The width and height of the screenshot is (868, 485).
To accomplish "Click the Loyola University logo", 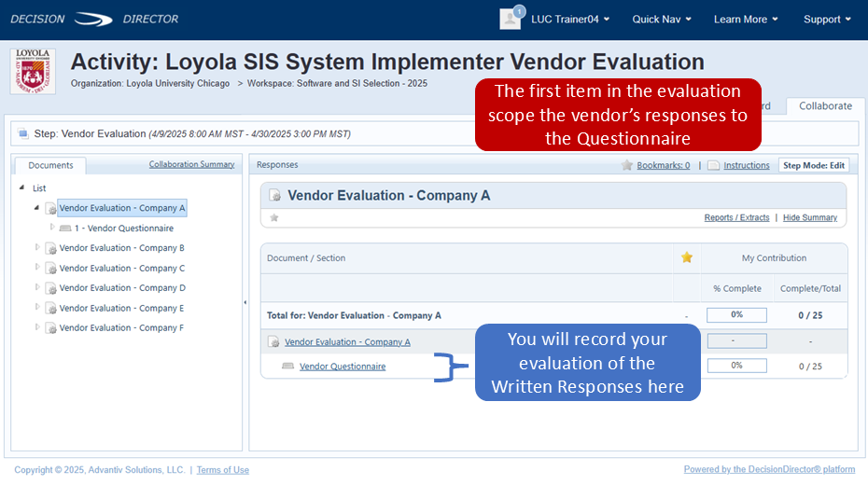I will 33,71.
